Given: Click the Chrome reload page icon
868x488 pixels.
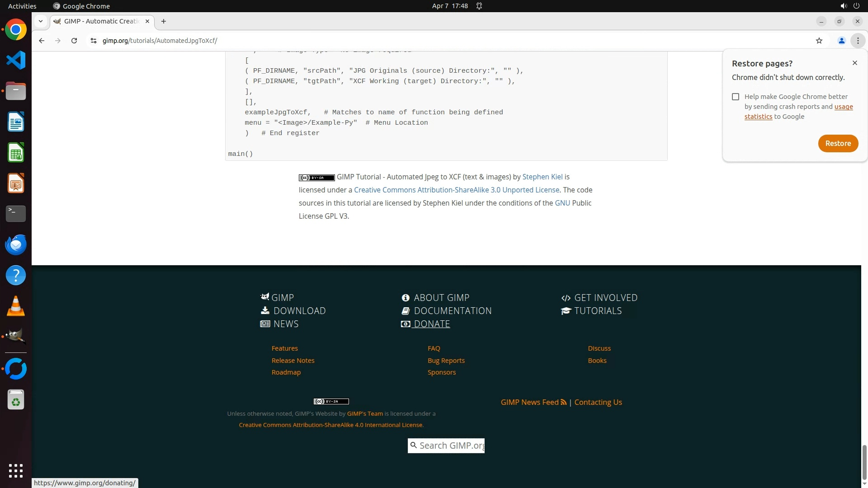Looking at the screenshot, I should click(x=74, y=41).
